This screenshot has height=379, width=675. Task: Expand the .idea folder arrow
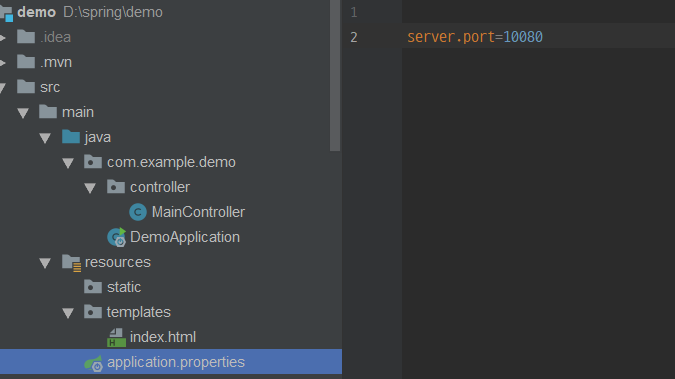click(3, 37)
